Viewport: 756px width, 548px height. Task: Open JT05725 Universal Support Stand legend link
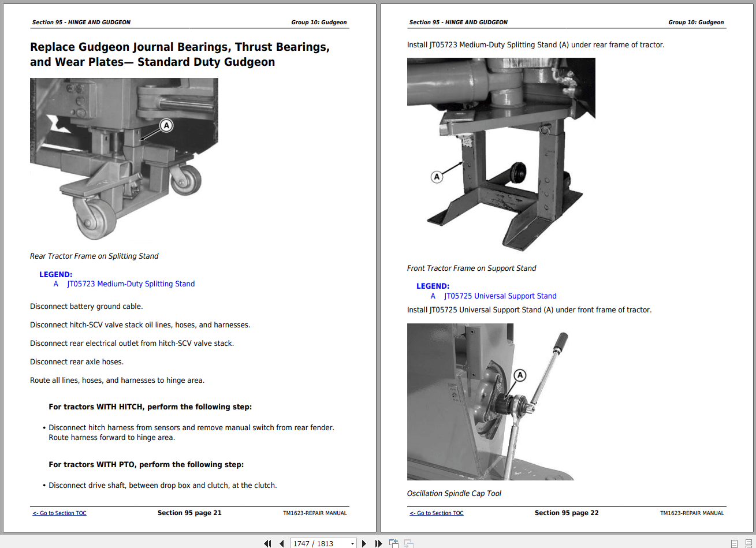[500, 296]
